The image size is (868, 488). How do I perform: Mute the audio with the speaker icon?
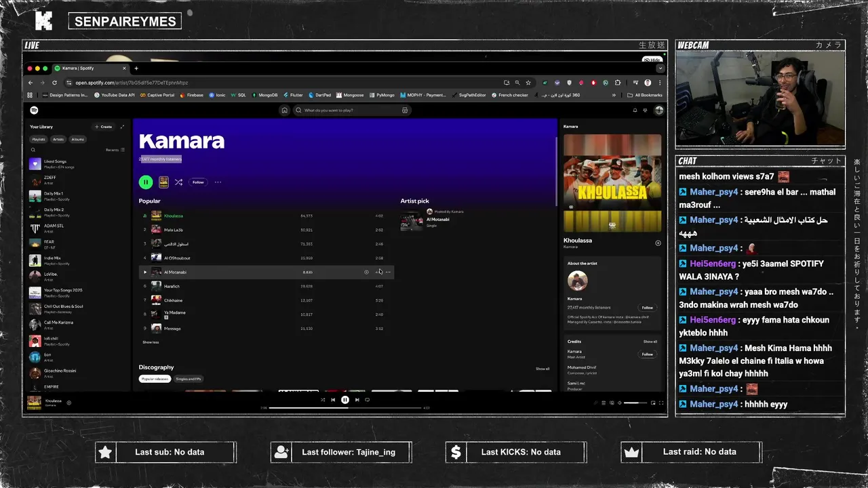[619, 403]
